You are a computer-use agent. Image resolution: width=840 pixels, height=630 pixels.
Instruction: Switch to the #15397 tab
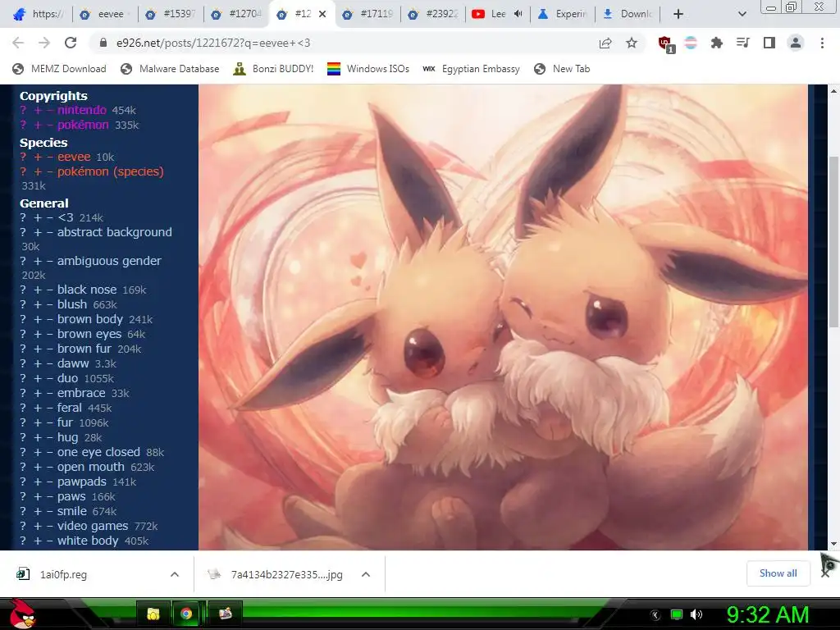tap(171, 14)
